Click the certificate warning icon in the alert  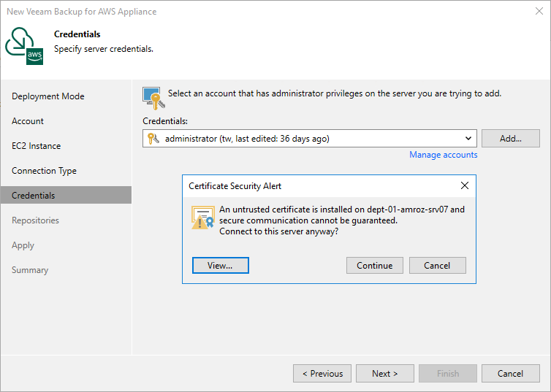click(202, 218)
